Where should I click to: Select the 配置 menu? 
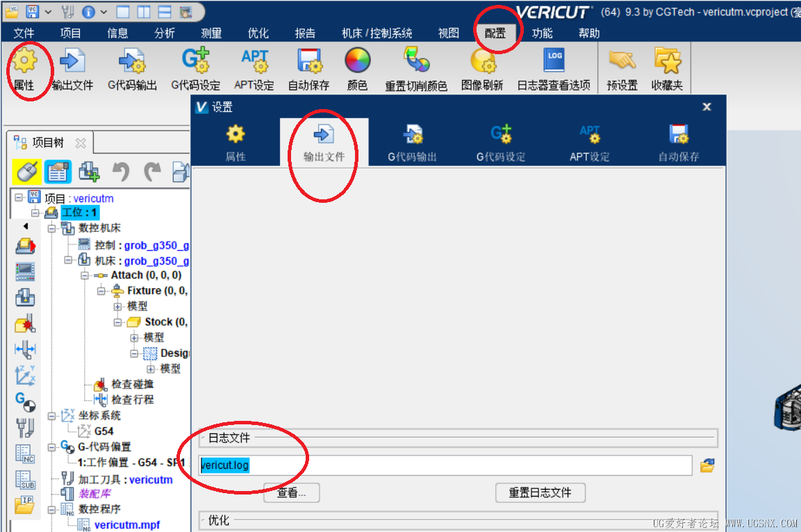pos(495,33)
